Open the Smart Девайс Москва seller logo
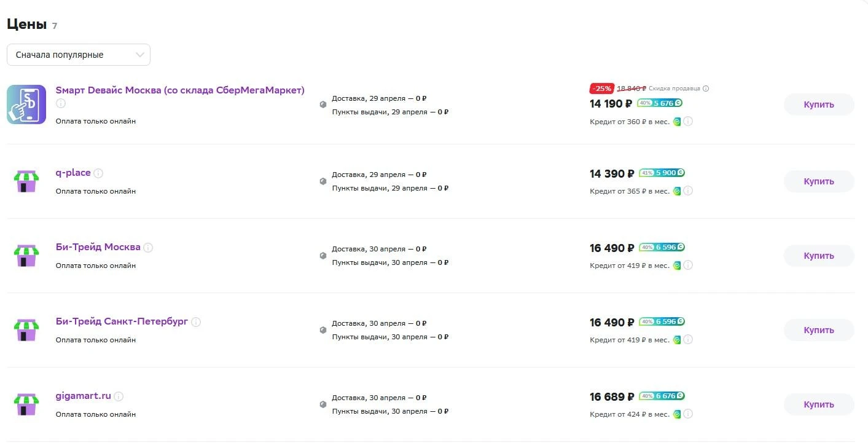The height and width of the screenshot is (445, 868). coord(26,104)
